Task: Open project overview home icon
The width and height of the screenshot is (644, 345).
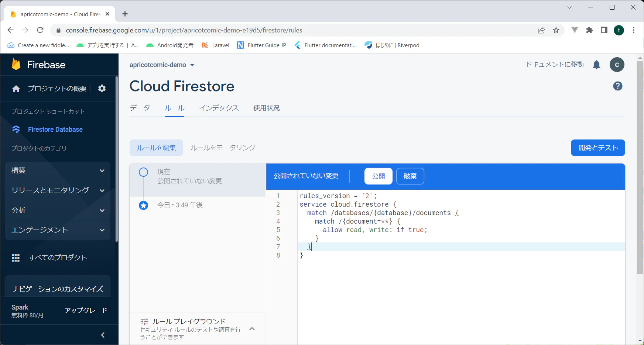Action: click(16, 89)
